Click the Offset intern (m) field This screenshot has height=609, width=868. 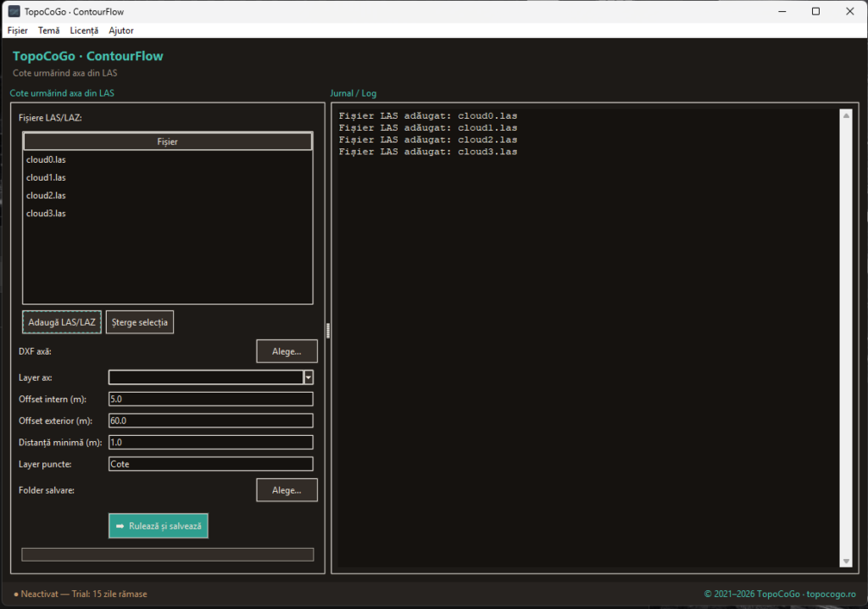[x=210, y=399]
